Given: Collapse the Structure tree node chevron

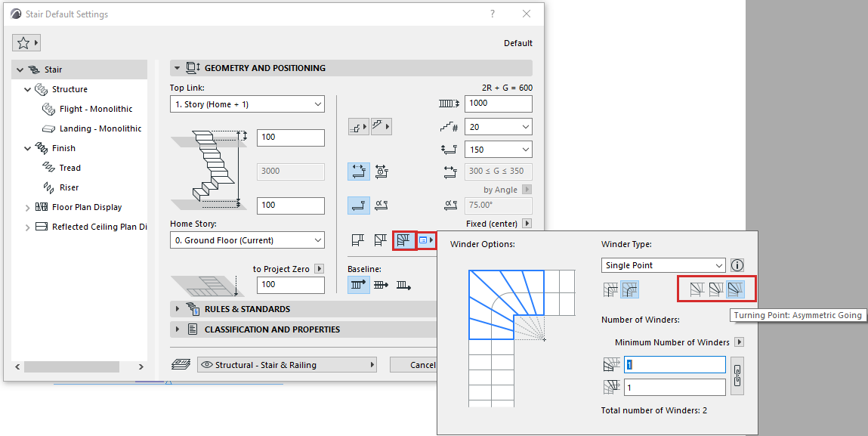Looking at the screenshot, I should click(x=28, y=89).
